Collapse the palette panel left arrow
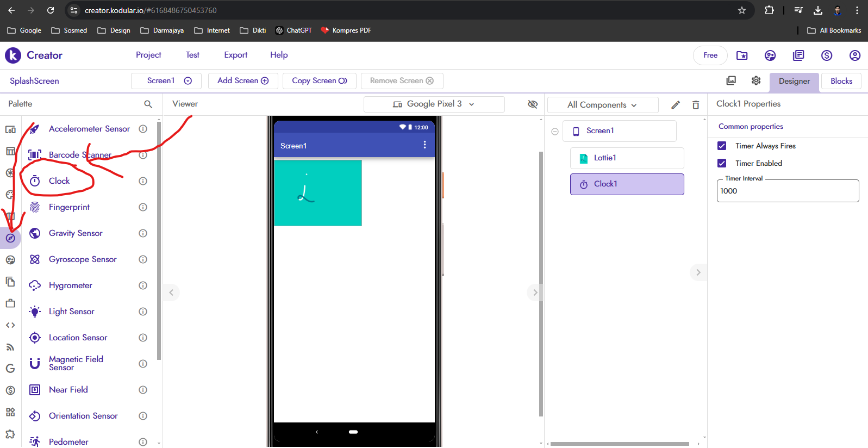The width and height of the screenshot is (868, 448). point(171,293)
